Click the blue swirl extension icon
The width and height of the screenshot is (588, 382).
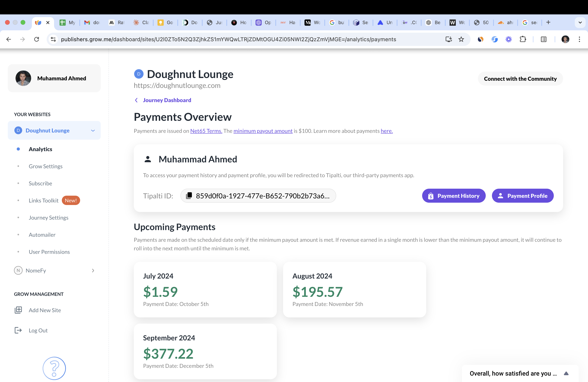(x=494, y=39)
